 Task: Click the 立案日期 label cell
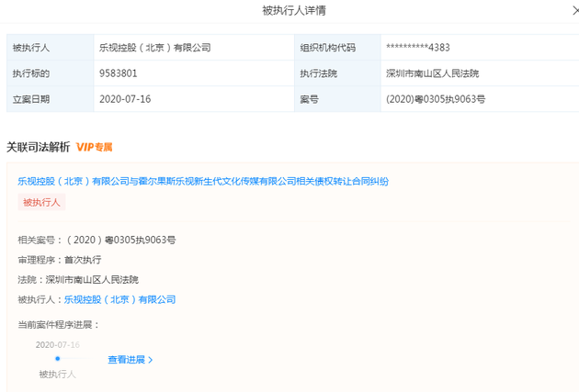coord(51,99)
